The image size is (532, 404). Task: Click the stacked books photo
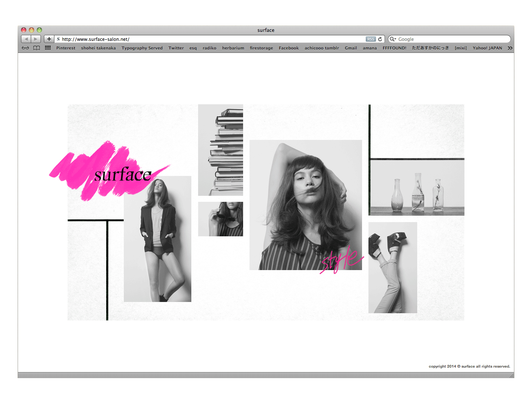(x=221, y=150)
